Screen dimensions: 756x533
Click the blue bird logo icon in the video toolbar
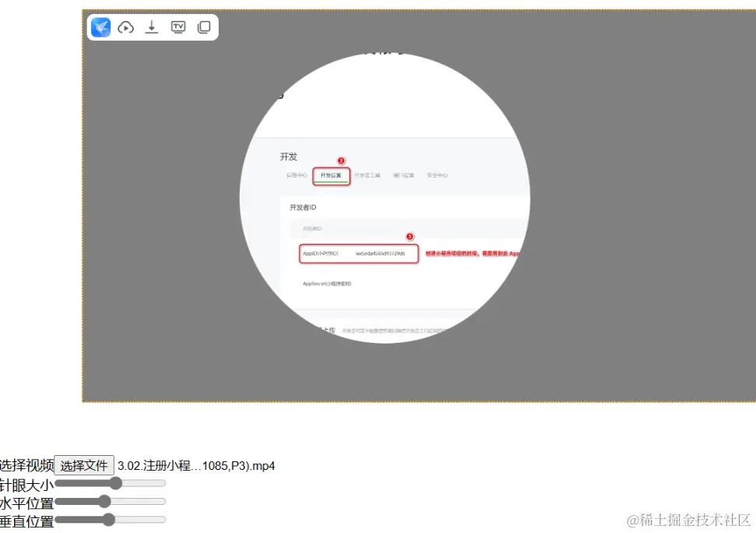tap(100, 27)
